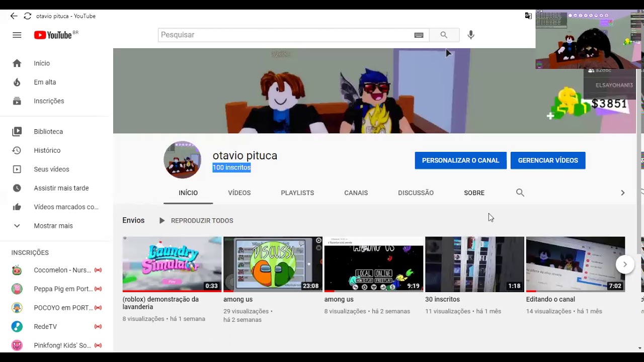The width and height of the screenshot is (644, 362).
Task: Show more channel tabs with right chevron
Action: coord(622,193)
